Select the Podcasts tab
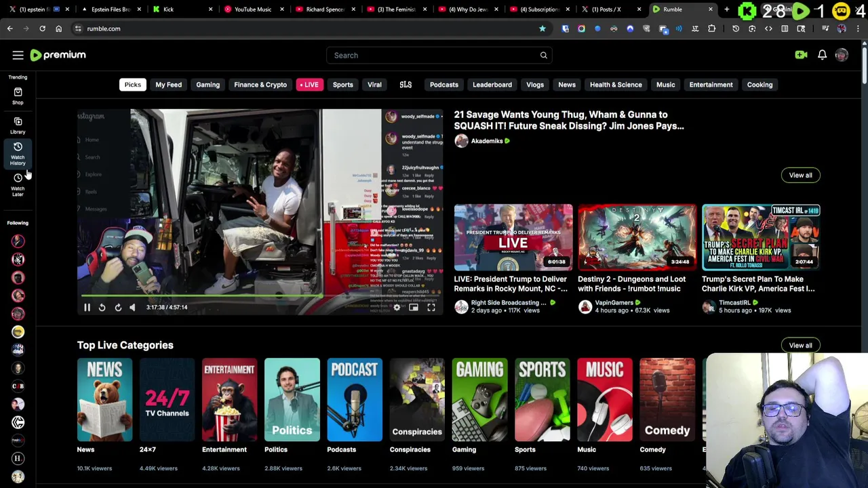This screenshot has height=488, width=868. [x=444, y=85]
